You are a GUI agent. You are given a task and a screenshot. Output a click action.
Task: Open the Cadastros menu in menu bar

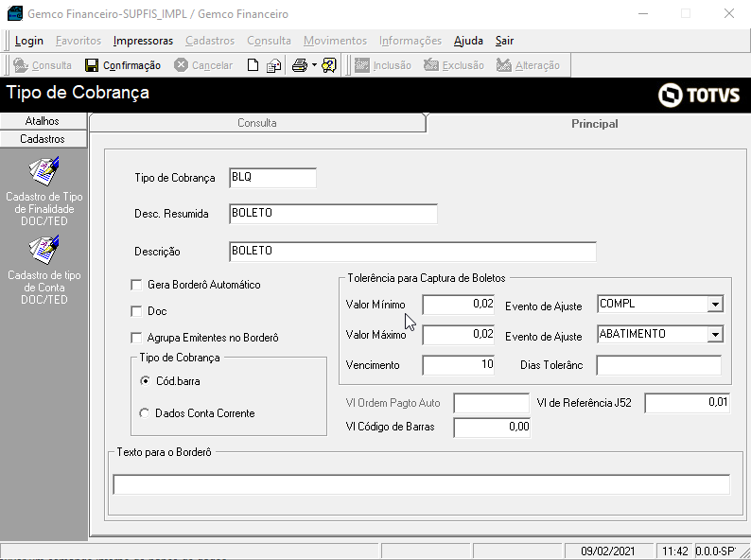pos(210,41)
